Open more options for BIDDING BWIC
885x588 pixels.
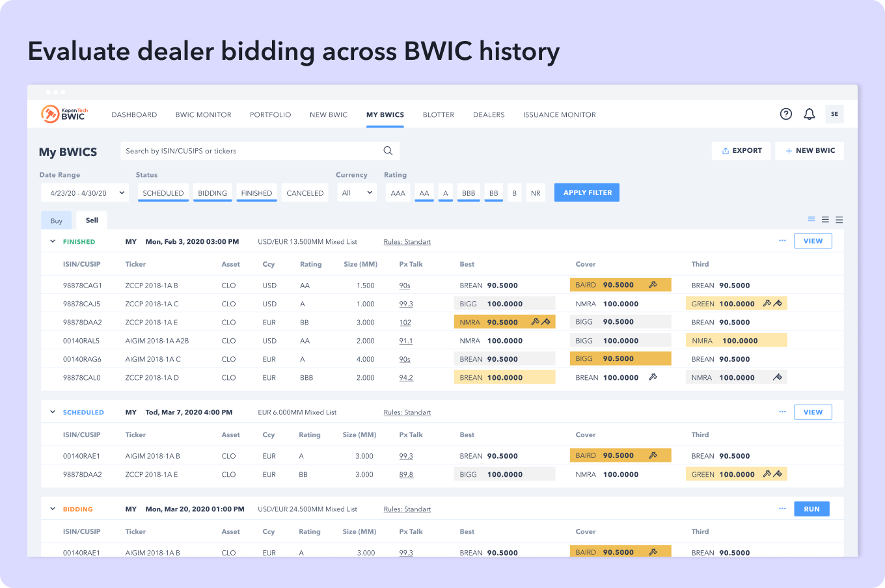click(782, 509)
